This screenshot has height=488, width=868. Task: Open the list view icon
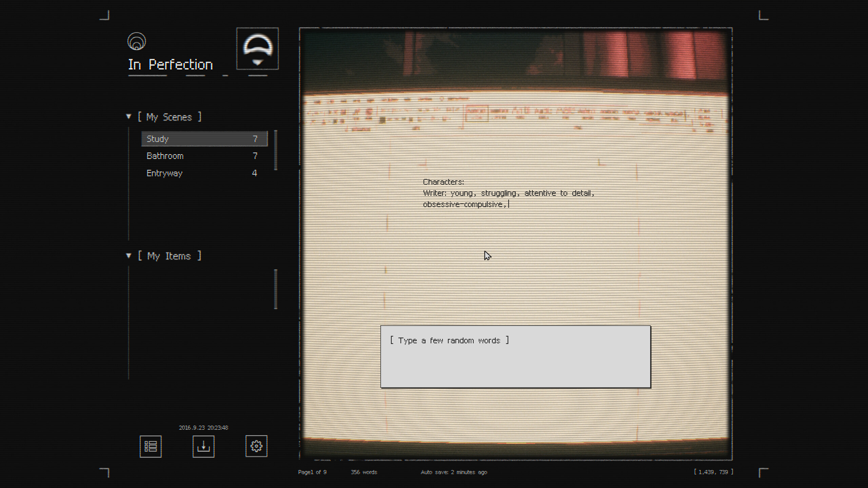coord(151,446)
